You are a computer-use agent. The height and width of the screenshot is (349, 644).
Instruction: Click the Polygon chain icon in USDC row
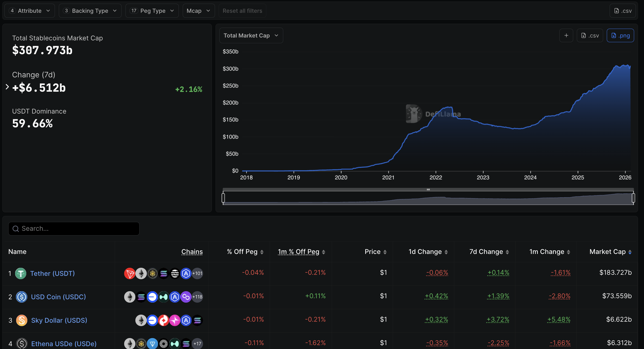(186, 297)
